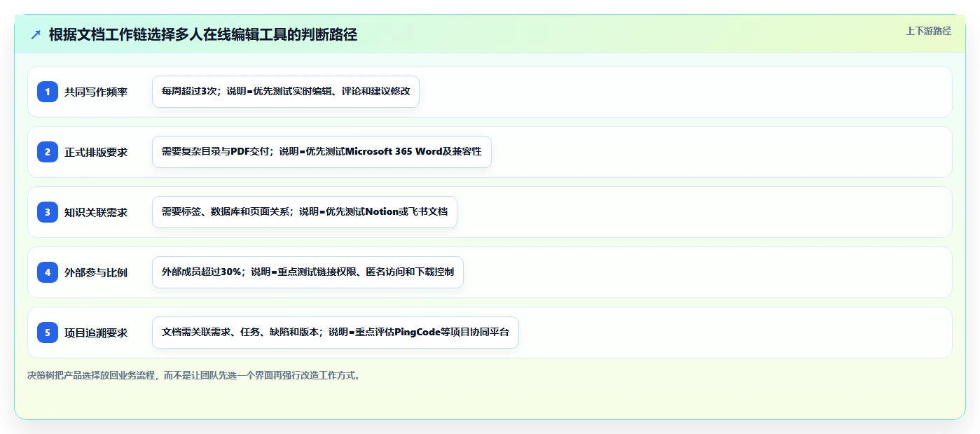The image size is (980, 434).
Task: Click the 上下游路径 label in header
Action: pyautogui.click(x=928, y=31)
